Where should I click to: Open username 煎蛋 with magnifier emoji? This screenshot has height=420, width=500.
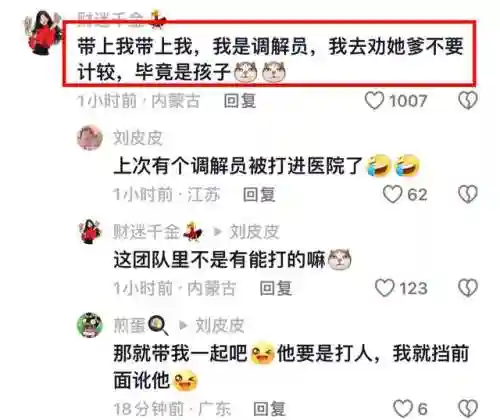click(140, 325)
